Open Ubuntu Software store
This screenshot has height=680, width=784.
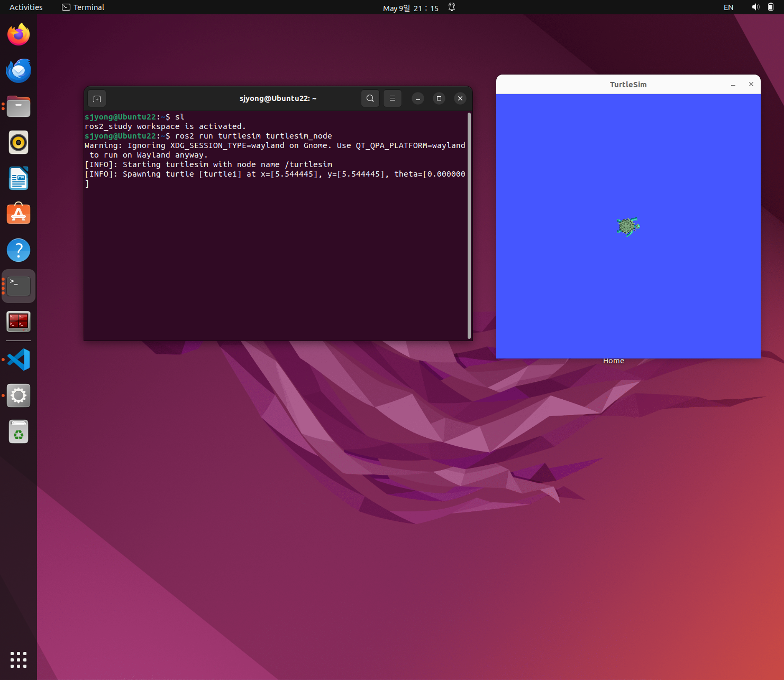19,214
